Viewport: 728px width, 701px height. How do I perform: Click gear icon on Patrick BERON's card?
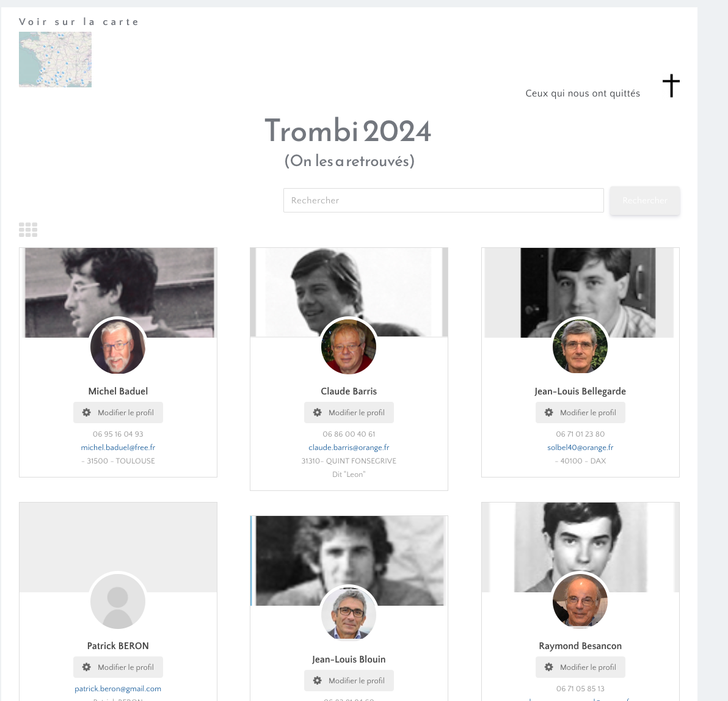86,667
